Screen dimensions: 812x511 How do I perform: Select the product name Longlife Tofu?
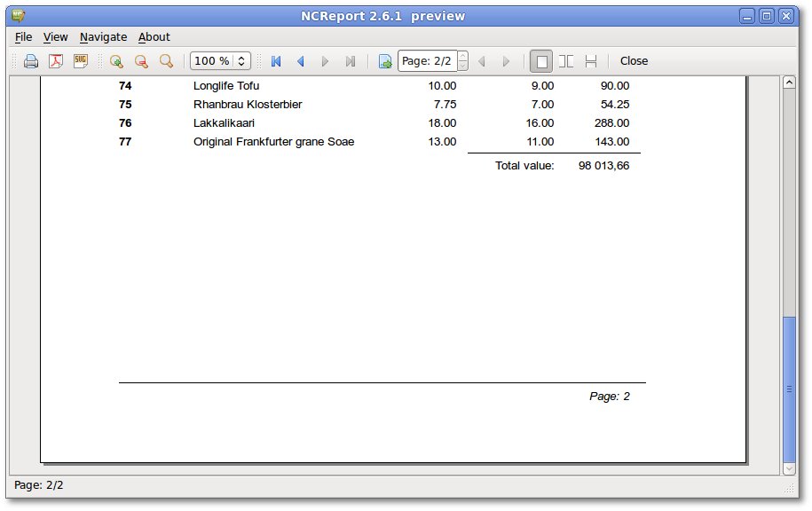point(226,86)
